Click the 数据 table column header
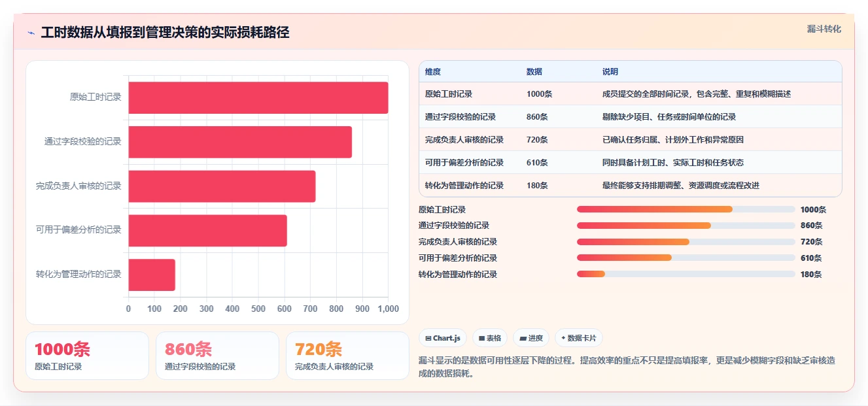Image resolution: width=868 pixels, height=406 pixels. tap(534, 72)
